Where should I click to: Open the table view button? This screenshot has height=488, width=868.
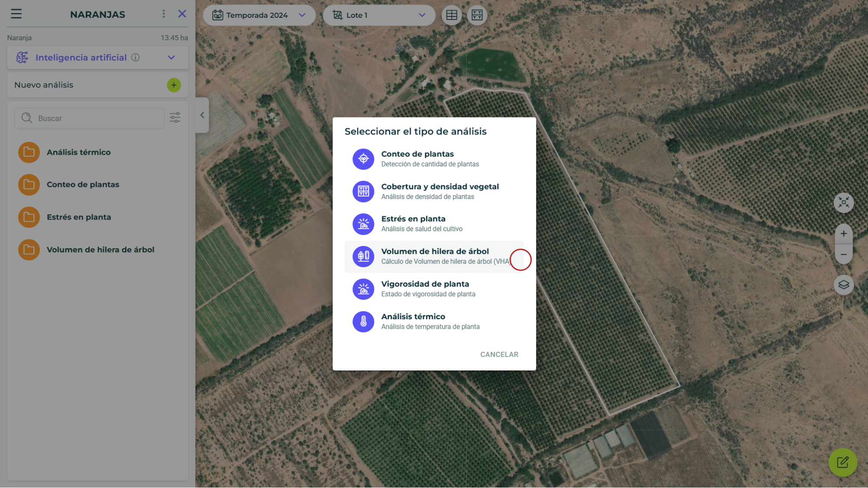(452, 15)
